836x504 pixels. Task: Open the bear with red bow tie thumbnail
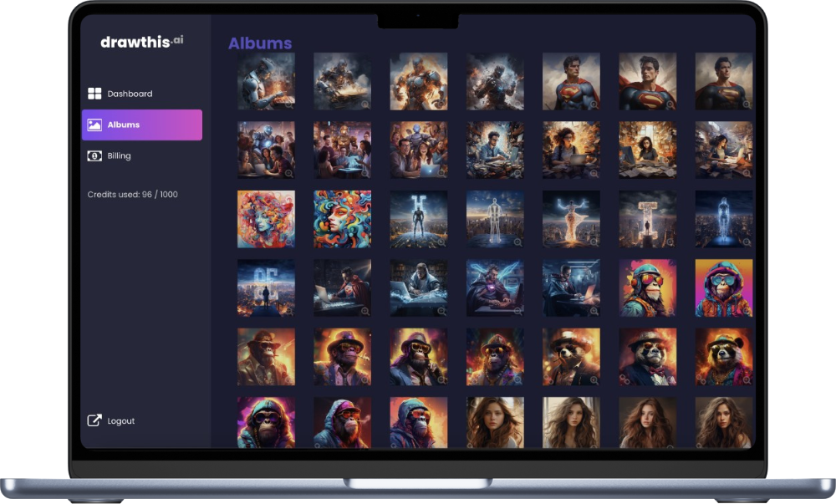[648, 357]
